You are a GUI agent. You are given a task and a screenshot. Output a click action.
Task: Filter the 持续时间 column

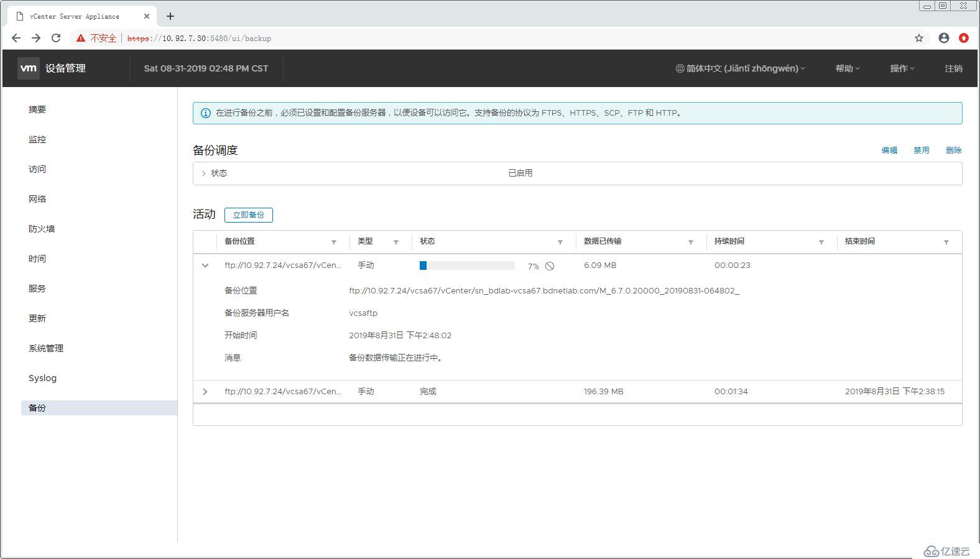(821, 242)
